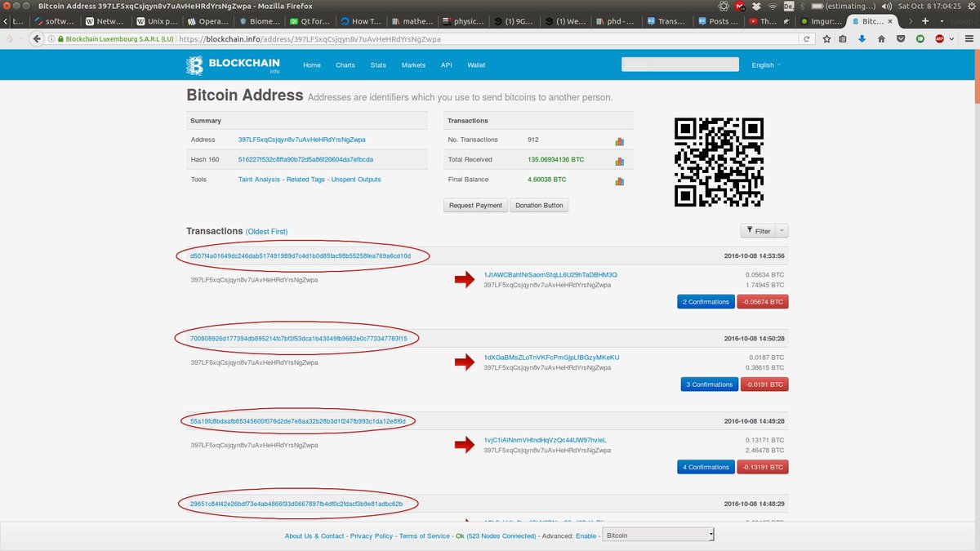This screenshot has height=551, width=980.
Task: Click the 3 Confirmations button
Action: (708, 384)
